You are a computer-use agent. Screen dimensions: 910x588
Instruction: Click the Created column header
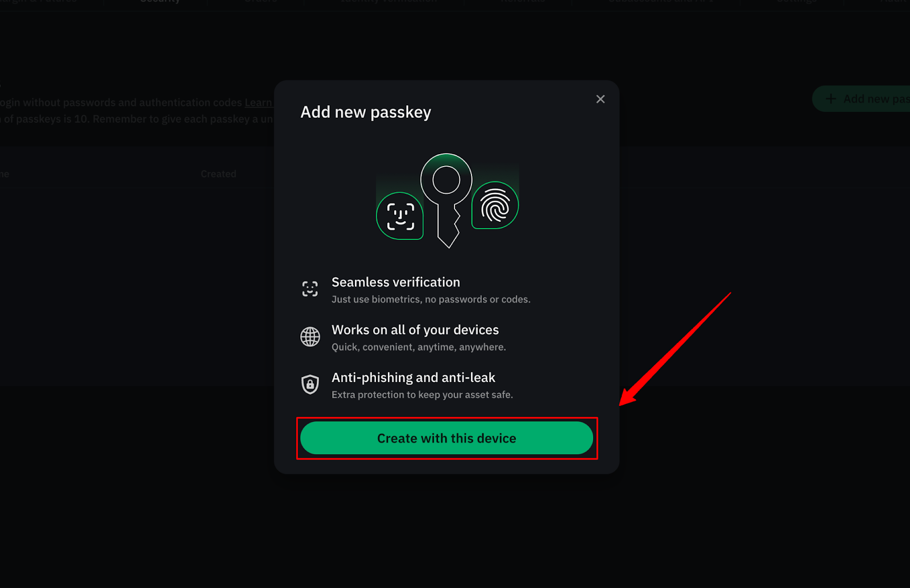218,174
